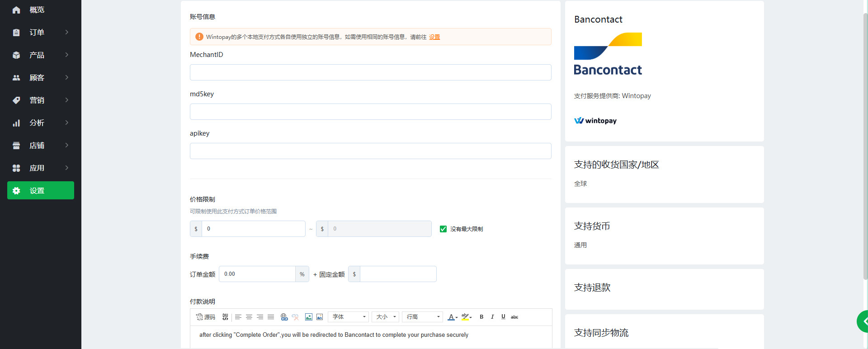Screen dimensions: 868x349
Task: Click the 设置 link in the notice banner
Action: 434,37
